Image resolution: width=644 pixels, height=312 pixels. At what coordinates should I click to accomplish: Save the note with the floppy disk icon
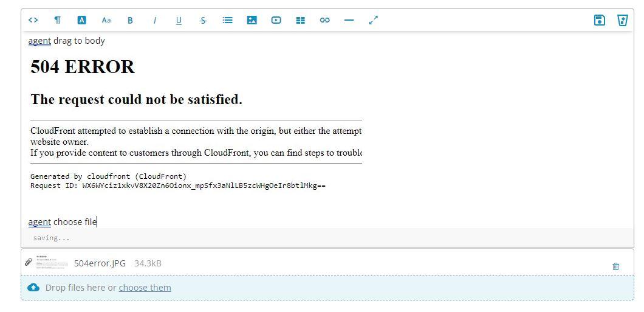[x=600, y=20]
